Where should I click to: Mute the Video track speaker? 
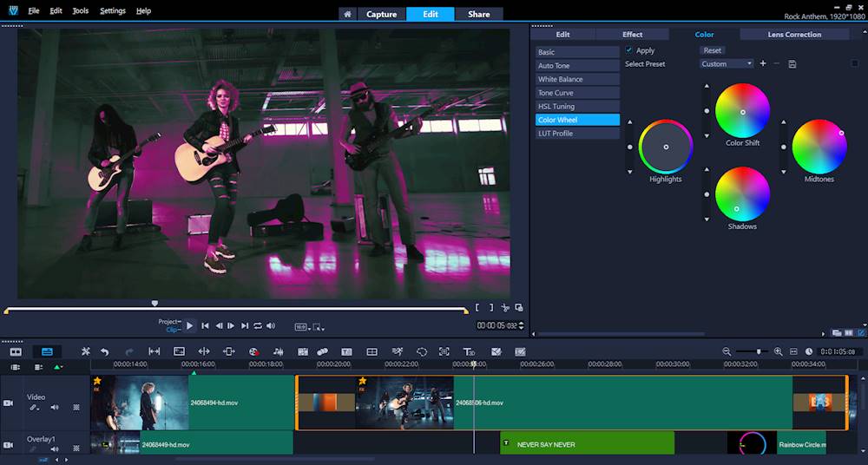point(55,407)
